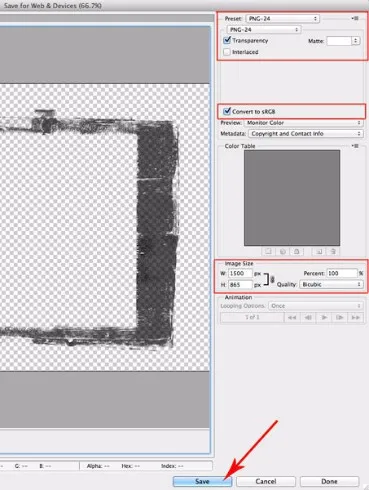Click the image Width input field
369x490 pixels.
point(240,273)
